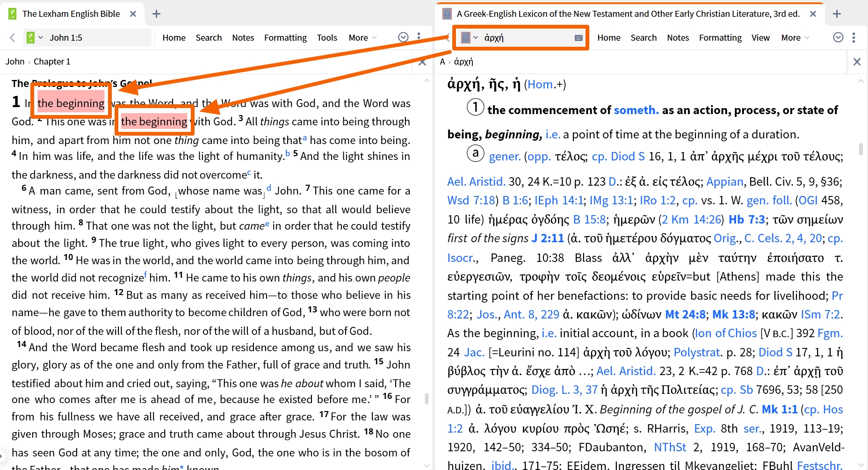
Task: Click the circled check icon in Bible panel
Action: 403,37
